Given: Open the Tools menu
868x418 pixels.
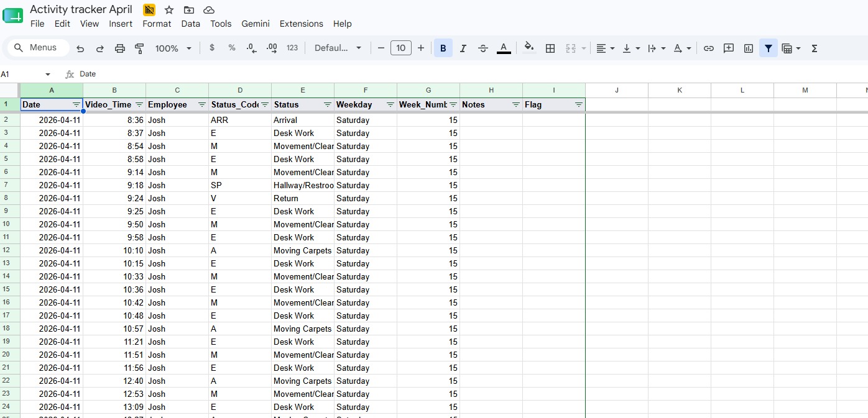Looking at the screenshot, I should (x=221, y=24).
